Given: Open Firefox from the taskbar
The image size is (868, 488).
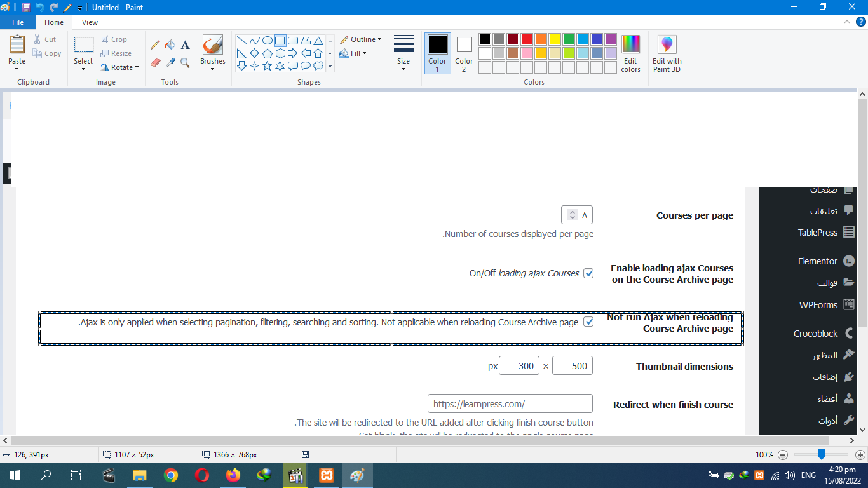Looking at the screenshot, I should [x=233, y=475].
